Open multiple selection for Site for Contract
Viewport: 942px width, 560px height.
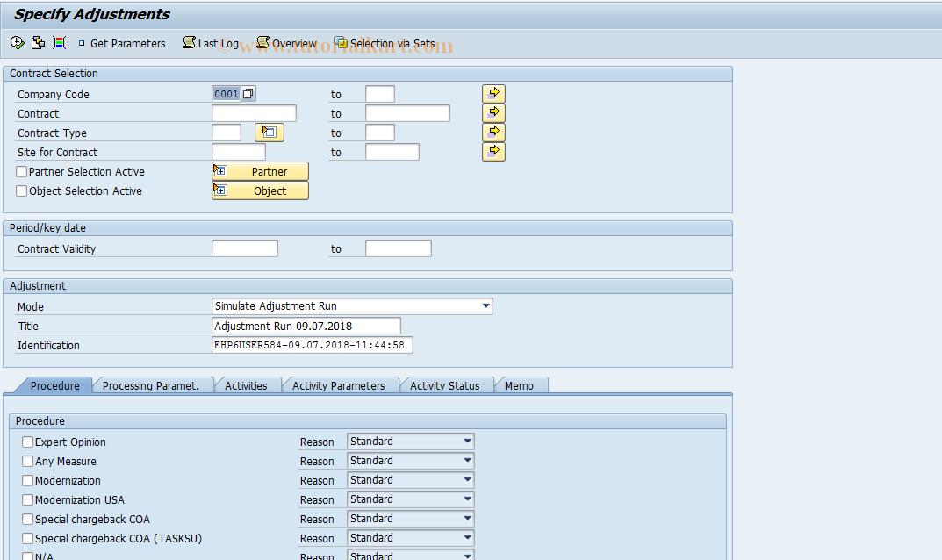tap(494, 152)
